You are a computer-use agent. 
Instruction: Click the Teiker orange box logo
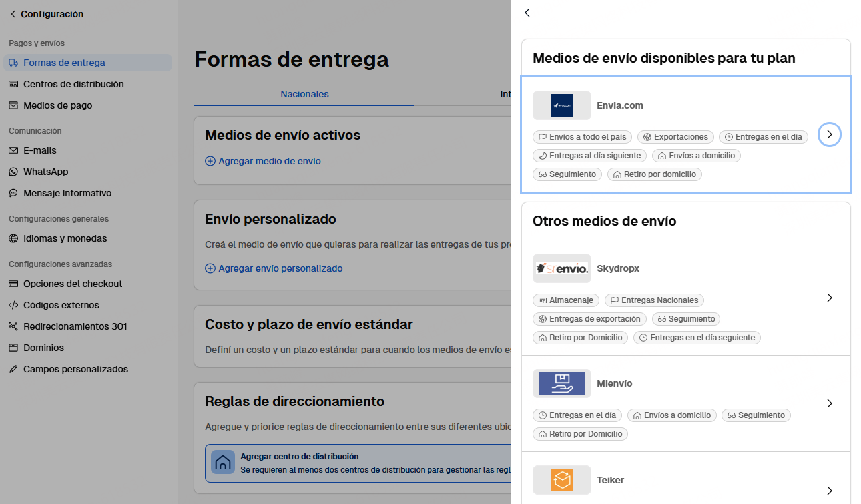[562, 480]
